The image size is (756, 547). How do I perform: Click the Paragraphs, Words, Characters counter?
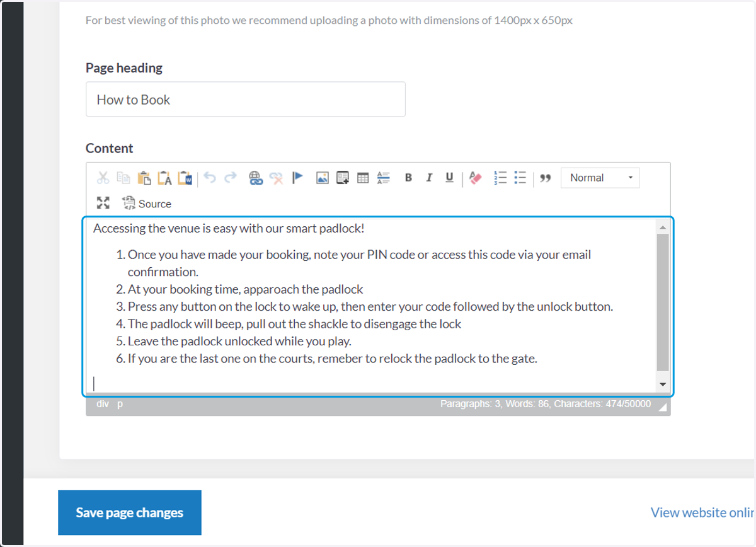pyautogui.click(x=546, y=404)
